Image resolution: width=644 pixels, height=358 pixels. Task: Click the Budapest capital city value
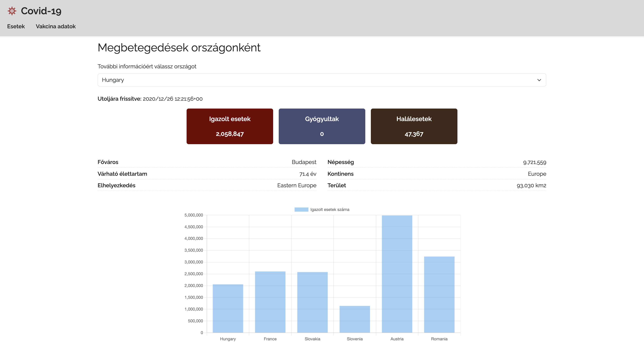[x=304, y=162]
